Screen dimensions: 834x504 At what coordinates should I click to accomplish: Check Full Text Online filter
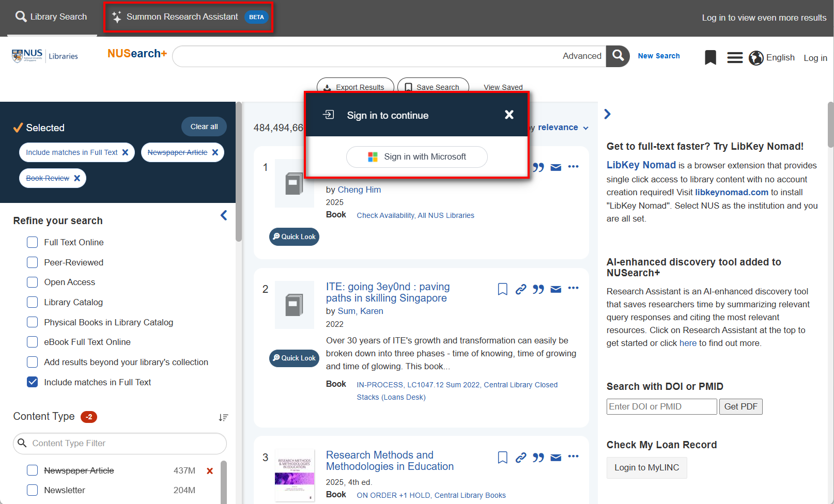(32, 242)
